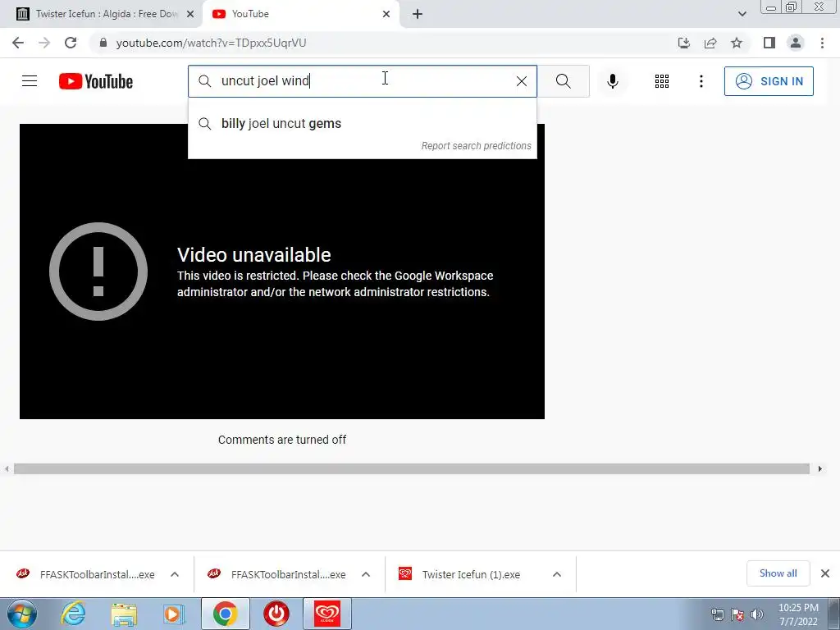840x630 pixels.
Task: Click the network tray icon
Action: (x=717, y=614)
